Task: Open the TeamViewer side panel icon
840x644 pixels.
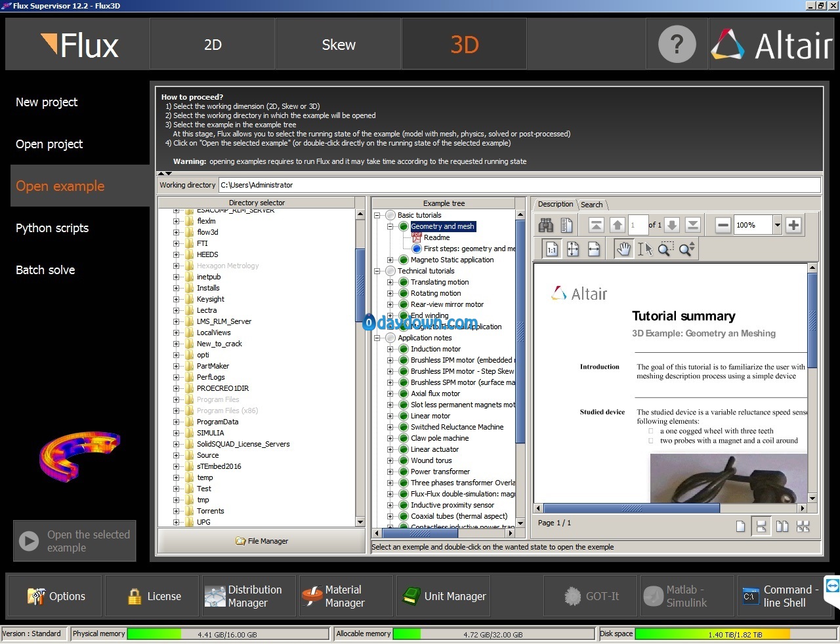Action: (x=832, y=586)
